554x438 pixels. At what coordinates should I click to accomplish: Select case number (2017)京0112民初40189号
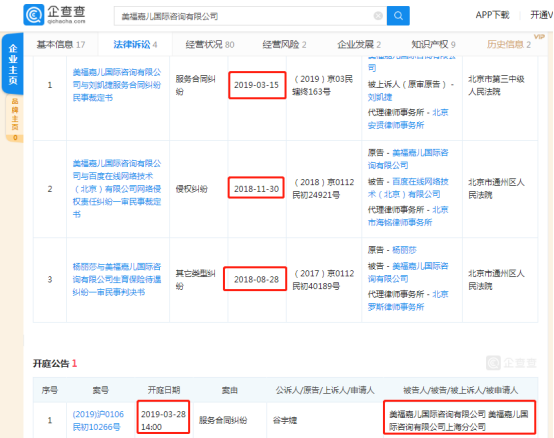tap(323, 279)
